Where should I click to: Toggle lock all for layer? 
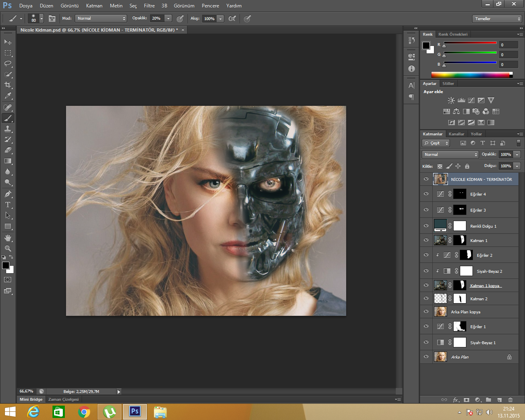click(467, 166)
